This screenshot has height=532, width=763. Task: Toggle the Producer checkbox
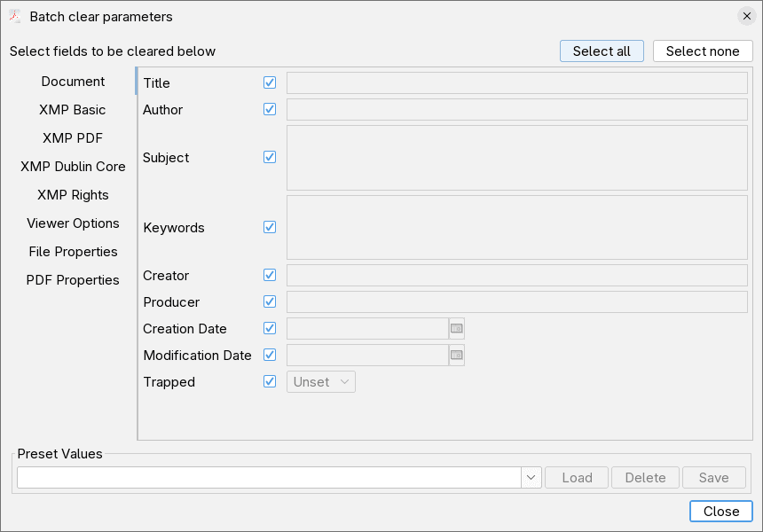pos(269,301)
